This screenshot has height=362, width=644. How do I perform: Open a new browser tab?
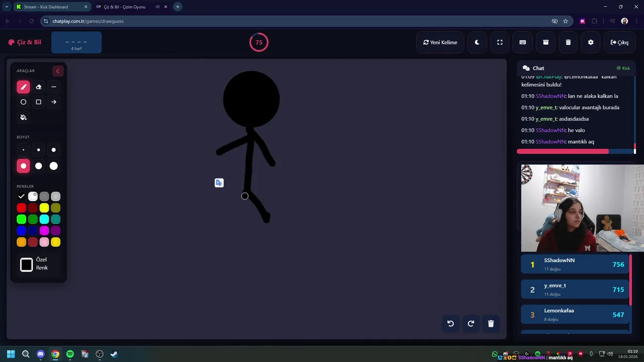[x=178, y=7]
